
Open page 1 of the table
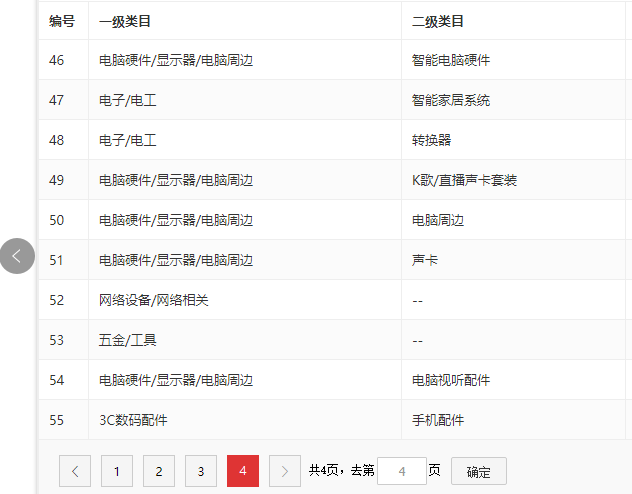pos(117,471)
